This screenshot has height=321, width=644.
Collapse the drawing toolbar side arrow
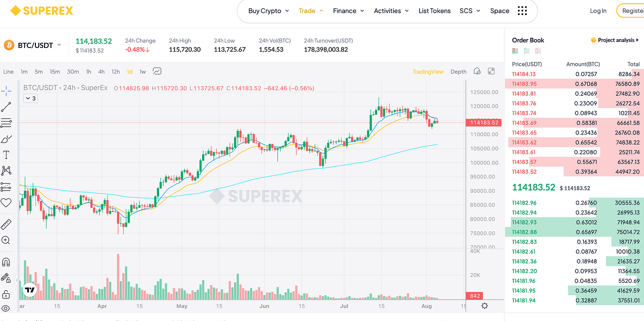click(x=17, y=280)
